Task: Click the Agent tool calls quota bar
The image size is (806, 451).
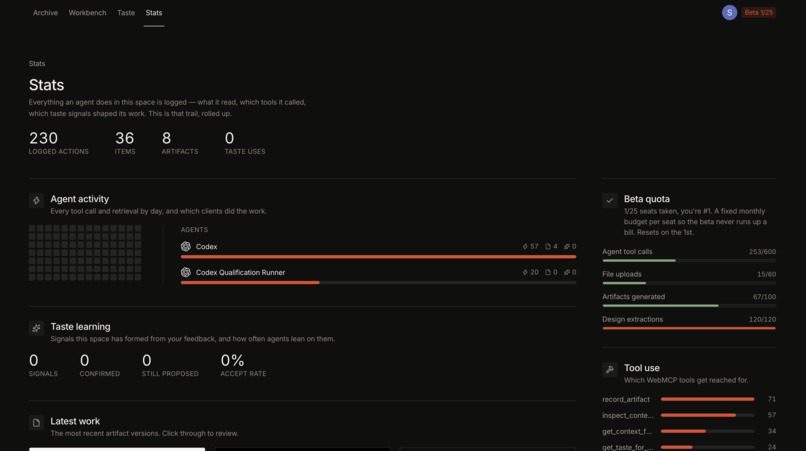Action: [x=689, y=261]
